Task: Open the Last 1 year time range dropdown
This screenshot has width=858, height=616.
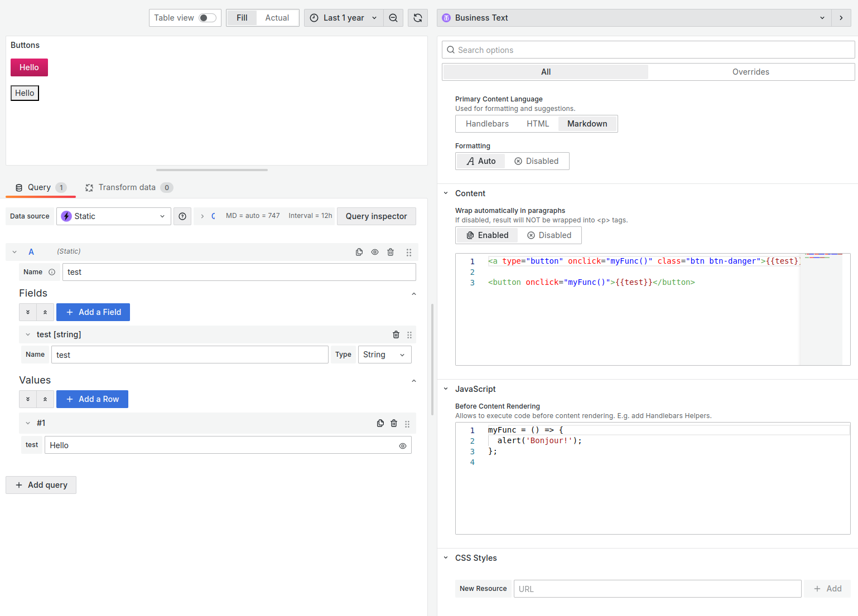Action: [343, 17]
